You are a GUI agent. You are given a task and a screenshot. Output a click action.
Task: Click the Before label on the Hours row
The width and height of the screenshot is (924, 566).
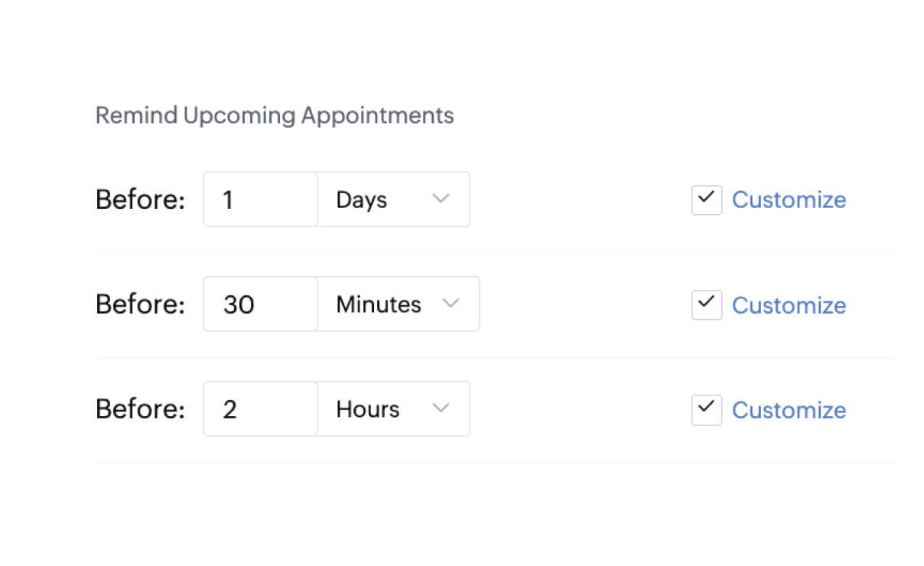[140, 408]
